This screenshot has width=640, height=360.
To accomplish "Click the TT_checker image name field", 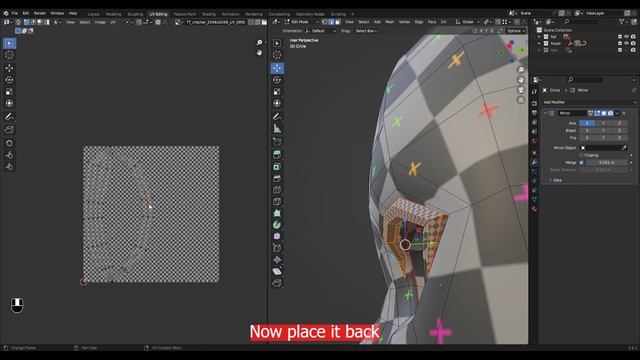I will [x=216, y=22].
